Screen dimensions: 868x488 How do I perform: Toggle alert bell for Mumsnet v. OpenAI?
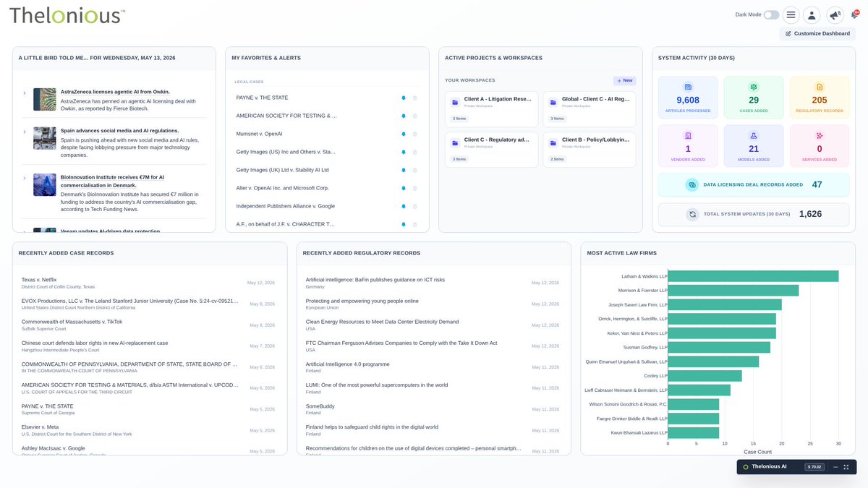tap(403, 134)
